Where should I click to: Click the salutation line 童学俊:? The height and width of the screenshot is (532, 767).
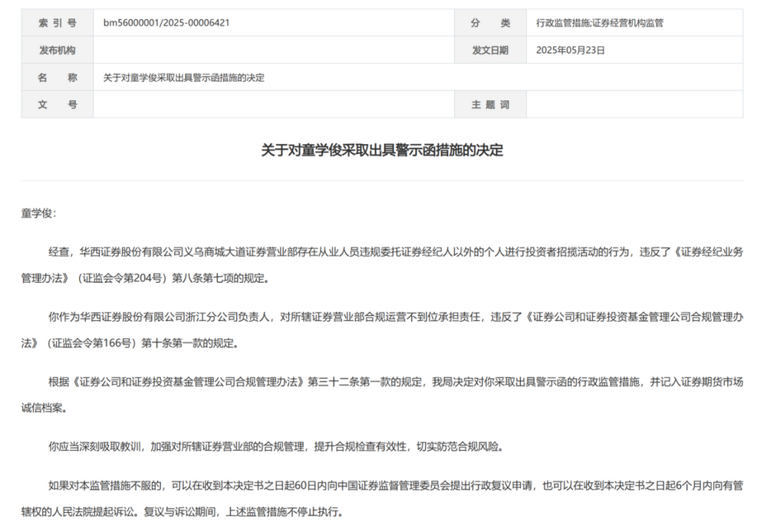point(38,213)
